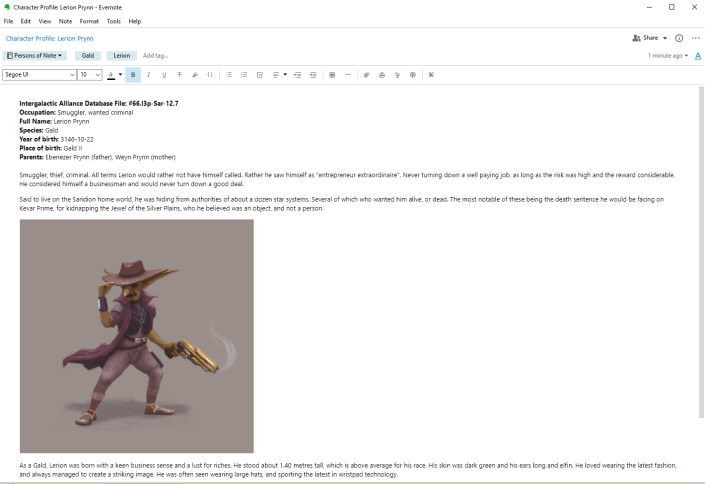
Task: Click the Add tag field
Action: click(x=155, y=56)
